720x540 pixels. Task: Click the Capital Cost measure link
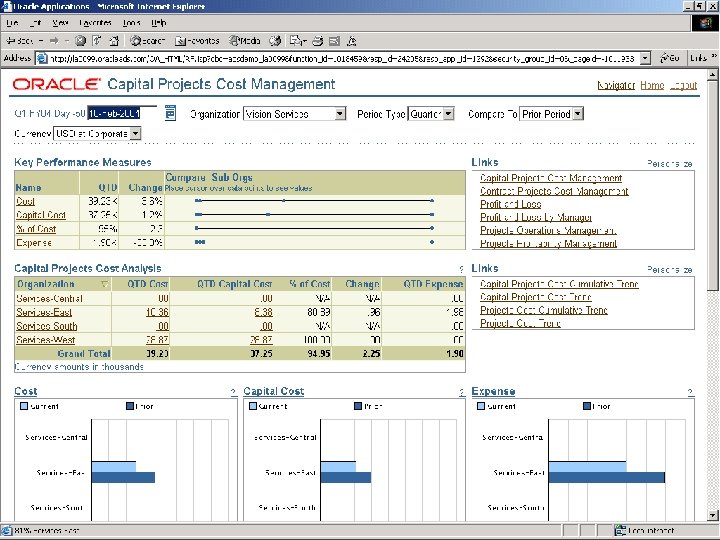pos(41,215)
